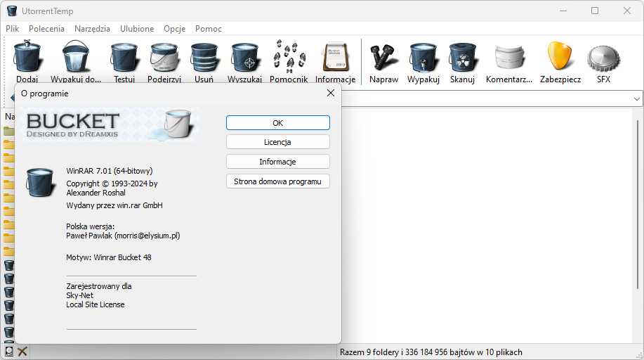
Task: Open the Narzędzia menu
Action: tap(92, 28)
